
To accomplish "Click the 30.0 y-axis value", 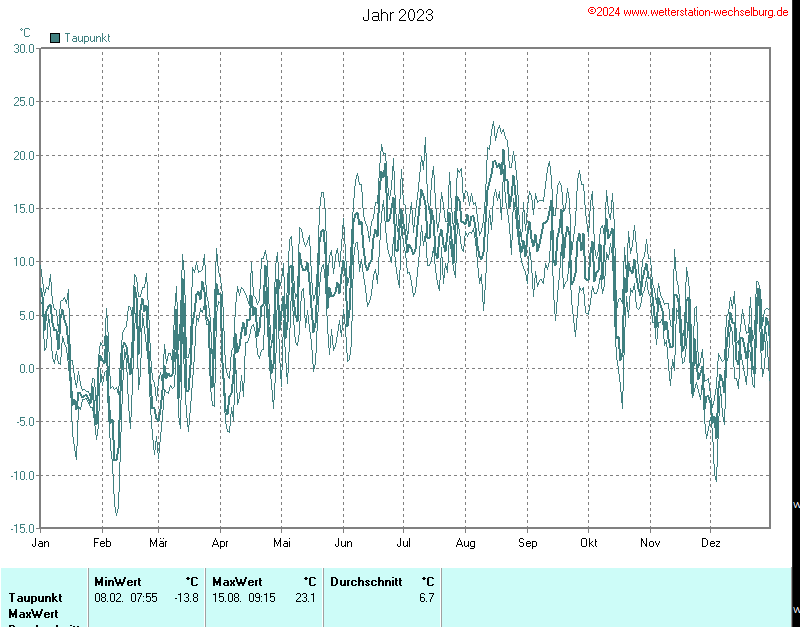I will pos(24,48).
